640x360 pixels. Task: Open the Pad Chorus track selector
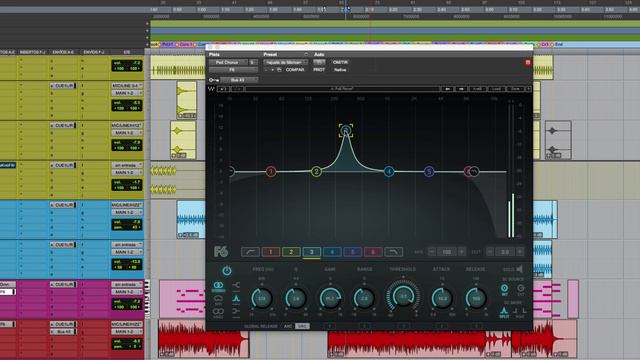coord(228,62)
